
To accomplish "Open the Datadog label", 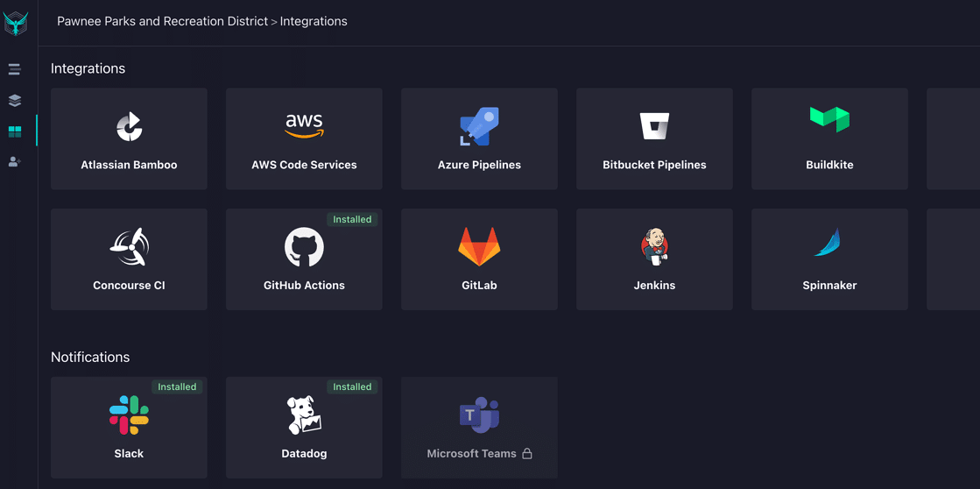I will click(305, 453).
